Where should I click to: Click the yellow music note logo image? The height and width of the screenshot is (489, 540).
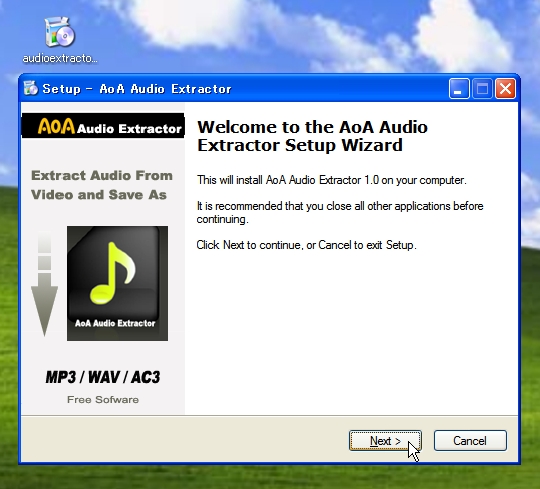(117, 283)
